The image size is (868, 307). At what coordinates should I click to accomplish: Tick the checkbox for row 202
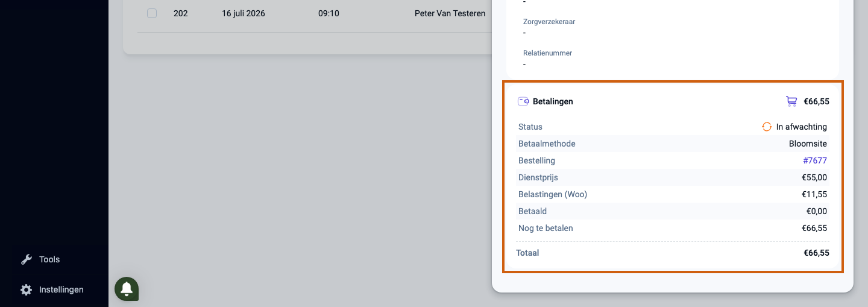click(152, 13)
